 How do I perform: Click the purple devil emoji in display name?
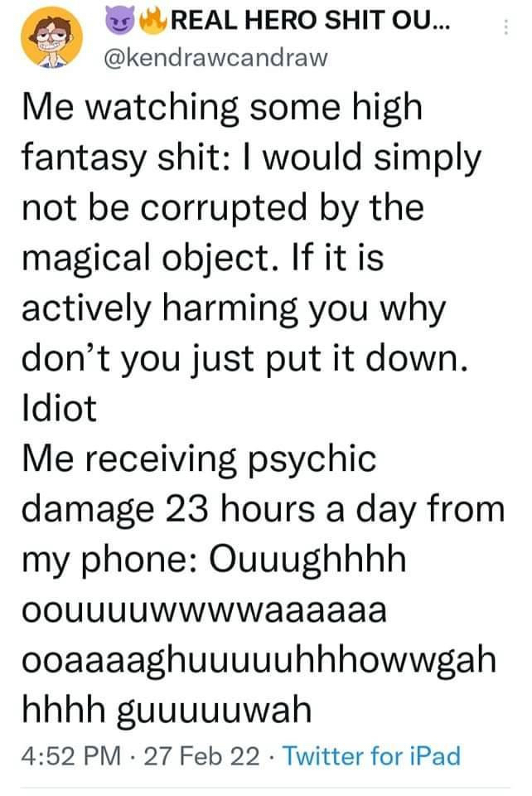119,20
